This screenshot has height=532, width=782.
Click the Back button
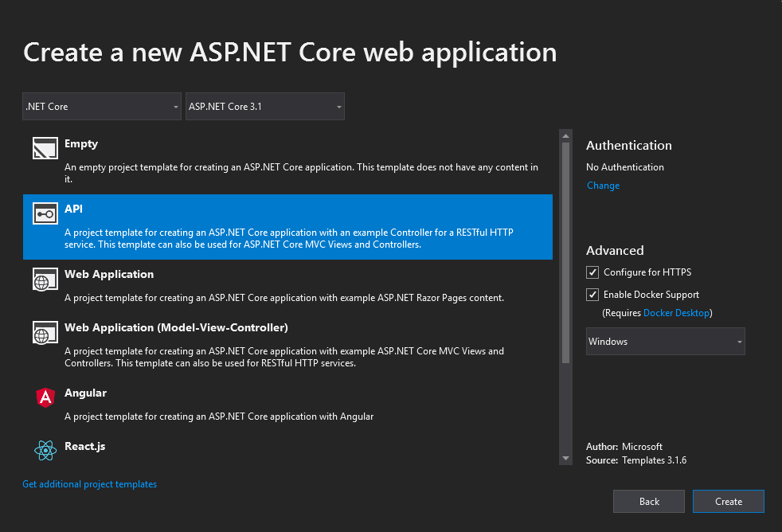pos(649,501)
